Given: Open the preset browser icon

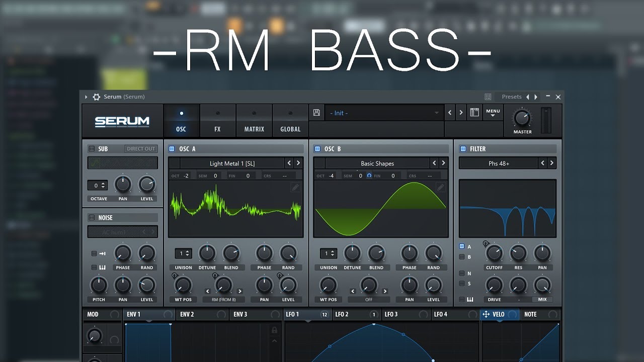Looking at the screenshot, I should click(x=474, y=113).
